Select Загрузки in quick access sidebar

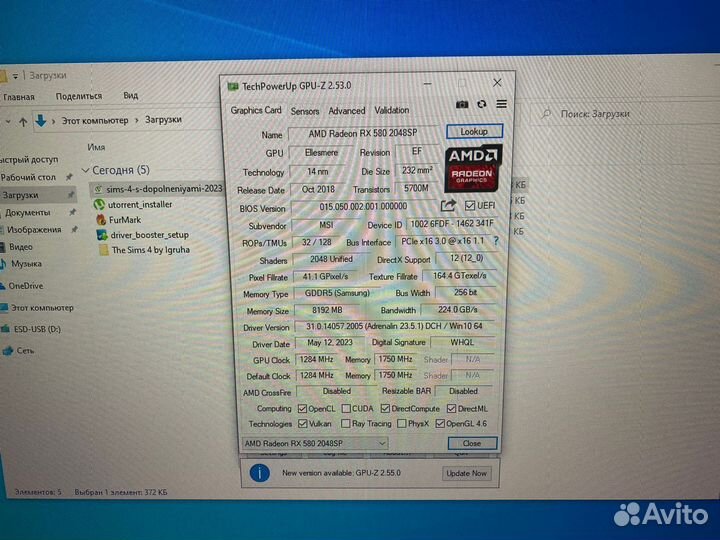pos(38,195)
